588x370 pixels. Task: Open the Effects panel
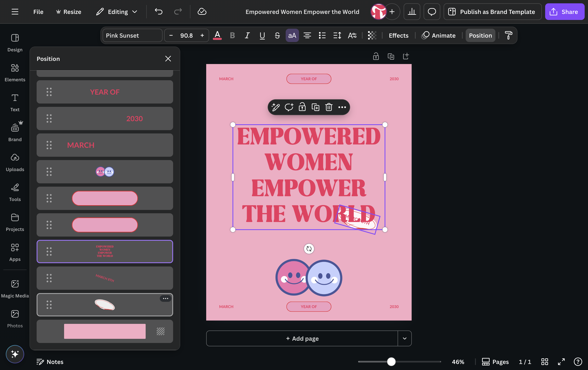[398, 35]
